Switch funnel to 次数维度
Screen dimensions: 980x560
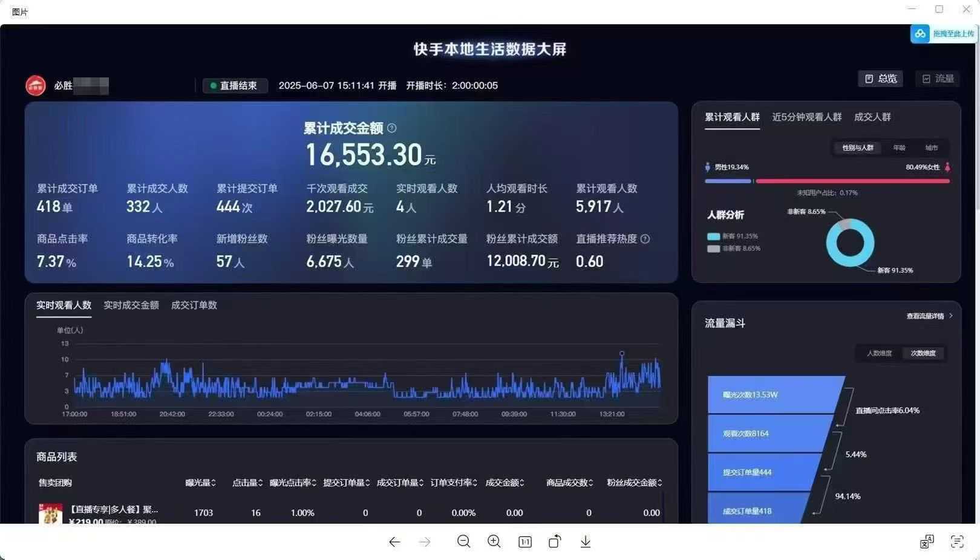click(923, 353)
